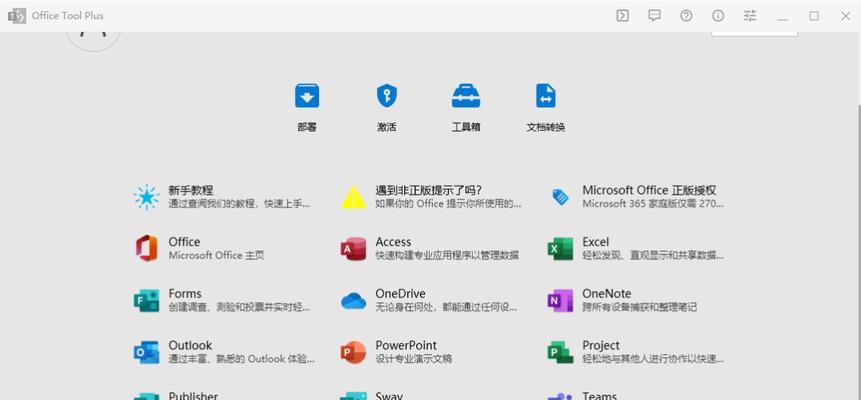Click the 部署 label under deploy

pos(307,127)
